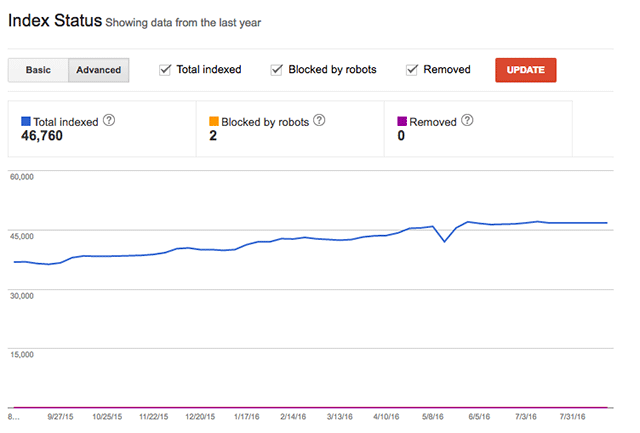The width and height of the screenshot is (640, 433).
Task: Toggle the Total indexed checkbox
Action: 166,70
